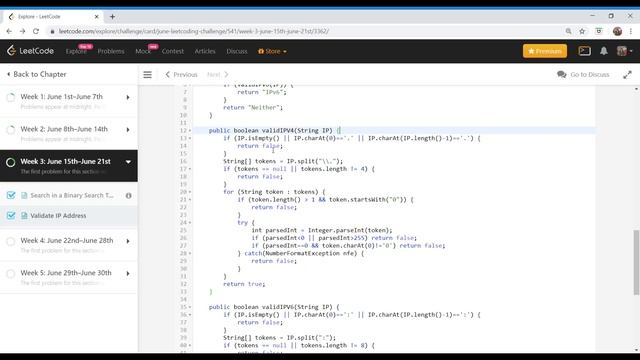Image resolution: width=640 pixels, height=360 pixels.
Task: Open notifications bell
Action: (x=604, y=51)
